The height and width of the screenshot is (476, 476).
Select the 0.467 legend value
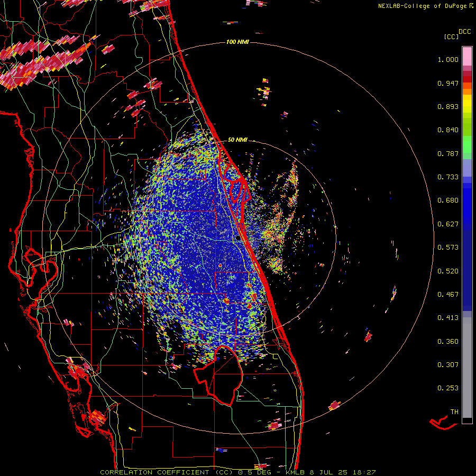tap(448, 295)
